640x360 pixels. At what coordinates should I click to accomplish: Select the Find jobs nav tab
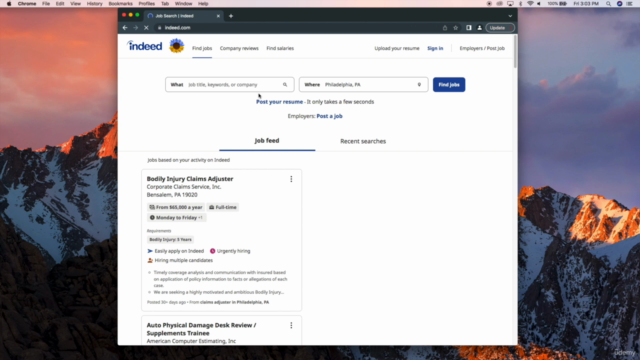(202, 48)
